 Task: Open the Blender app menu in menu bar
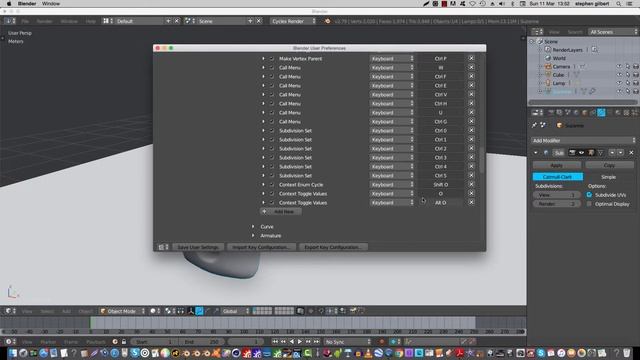click(27, 4)
